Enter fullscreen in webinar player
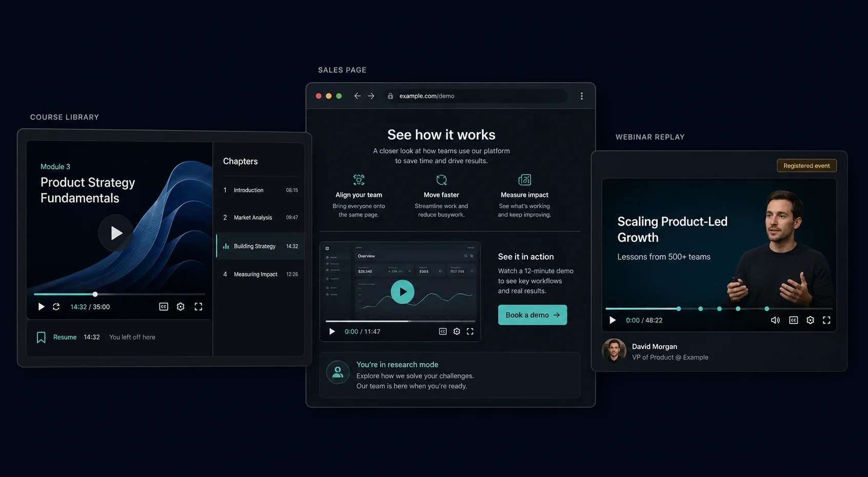This screenshot has height=477, width=868. pyautogui.click(x=826, y=320)
